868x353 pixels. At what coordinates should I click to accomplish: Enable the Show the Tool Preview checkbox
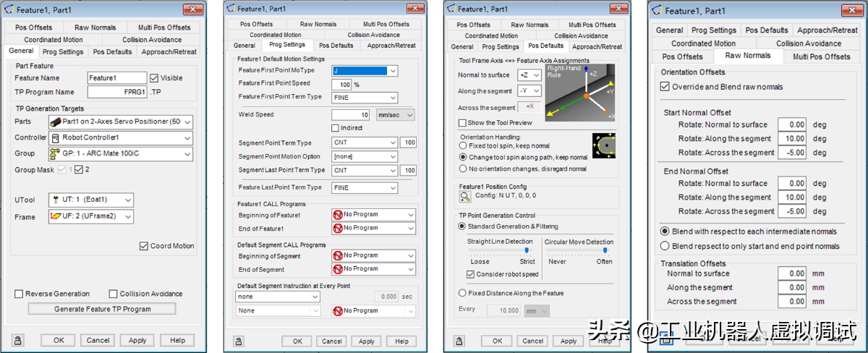coord(463,123)
